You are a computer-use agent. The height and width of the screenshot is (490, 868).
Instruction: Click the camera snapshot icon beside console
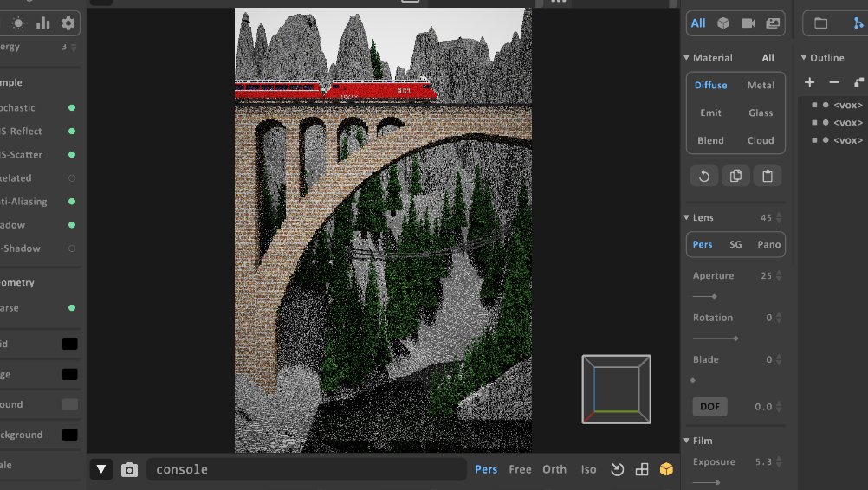point(130,469)
